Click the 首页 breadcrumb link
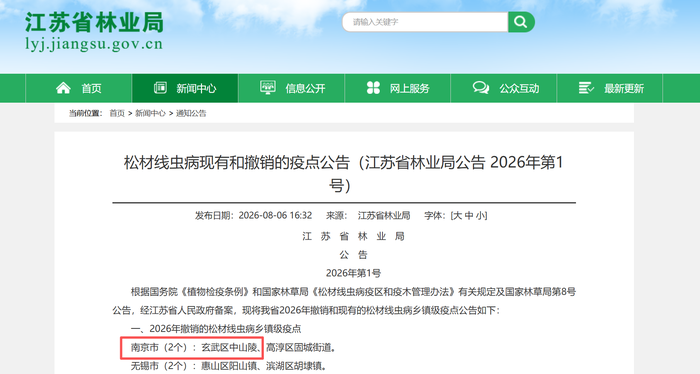Screen dimensions: 700x374 (117, 113)
